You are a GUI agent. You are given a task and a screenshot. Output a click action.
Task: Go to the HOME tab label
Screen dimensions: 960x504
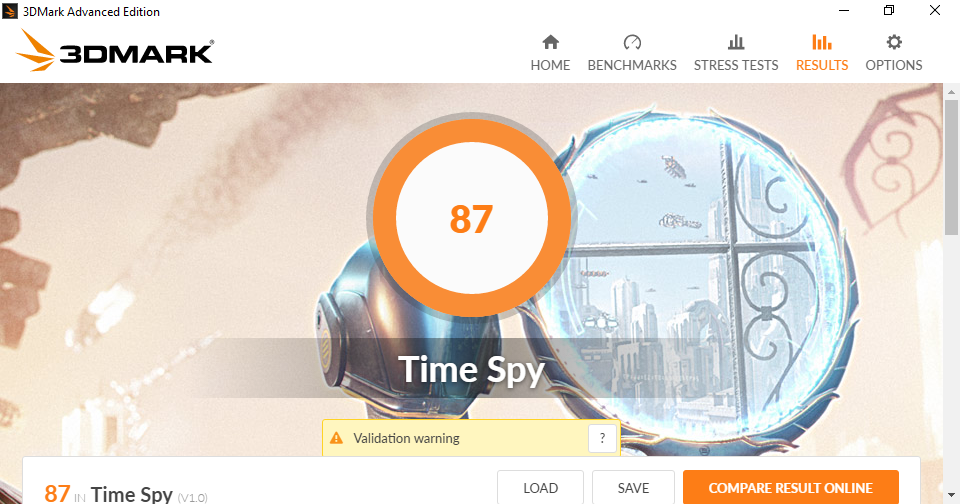pos(550,65)
